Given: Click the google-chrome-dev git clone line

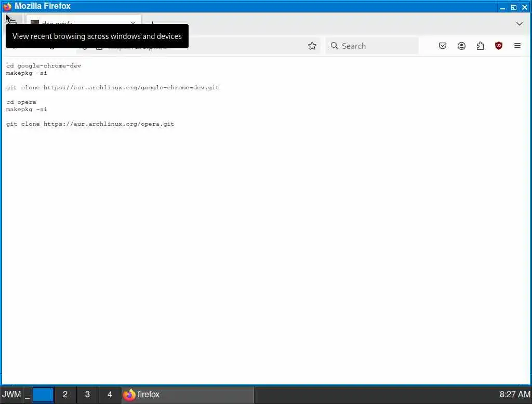Looking at the screenshot, I should coord(113,88).
